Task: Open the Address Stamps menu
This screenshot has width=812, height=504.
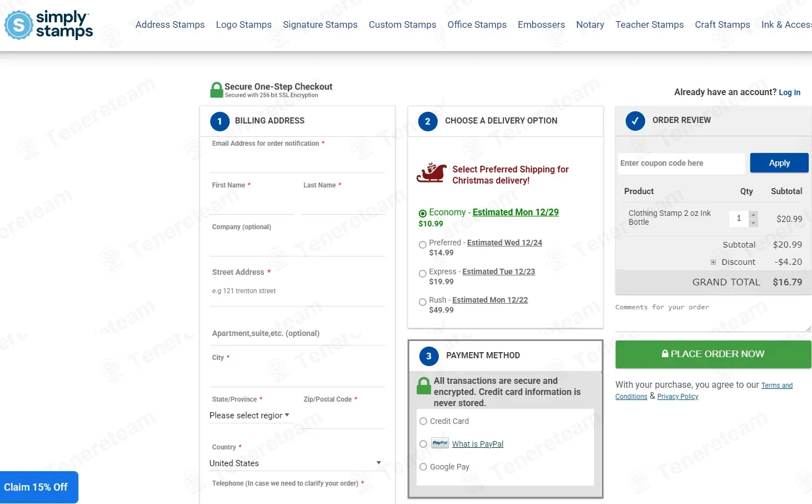Action: [170, 24]
